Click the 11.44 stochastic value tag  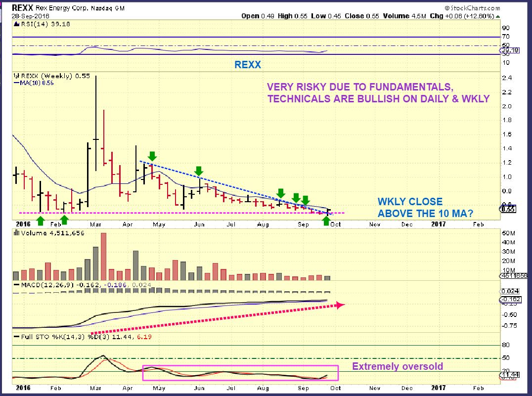pyautogui.click(x=509, y=375)
